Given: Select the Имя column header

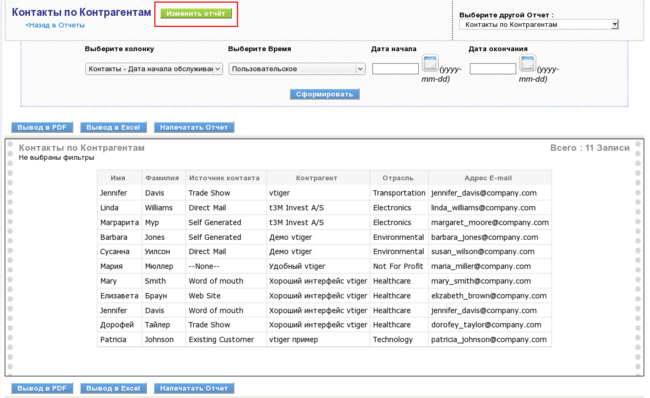Looking at the screenshot, I should point(118,178).
